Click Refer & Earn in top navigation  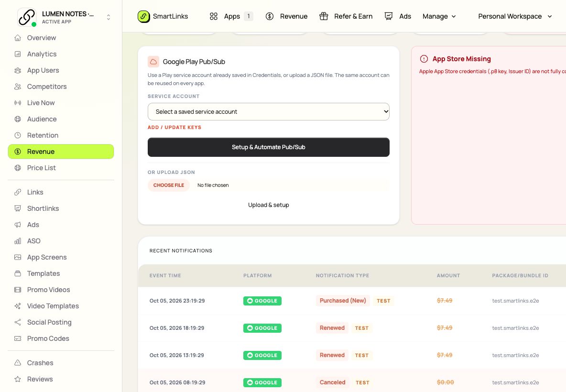[353, 17]
